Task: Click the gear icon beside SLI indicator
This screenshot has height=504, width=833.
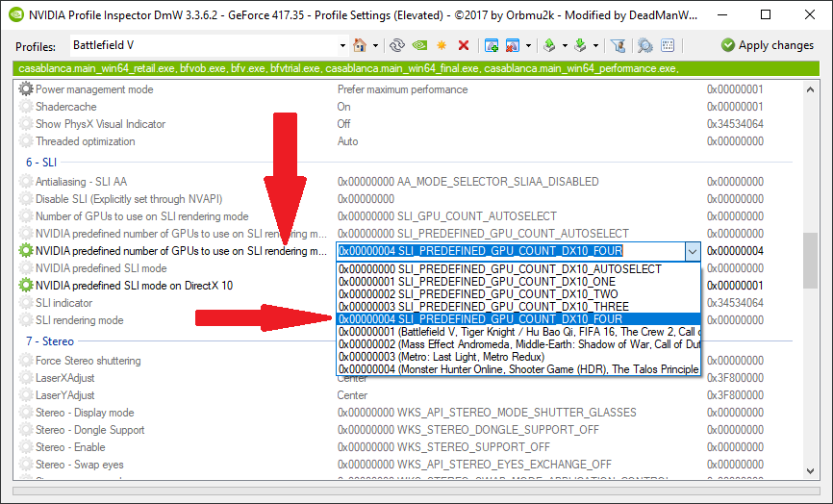Action: pyautogui.click(x=26, y=303)
